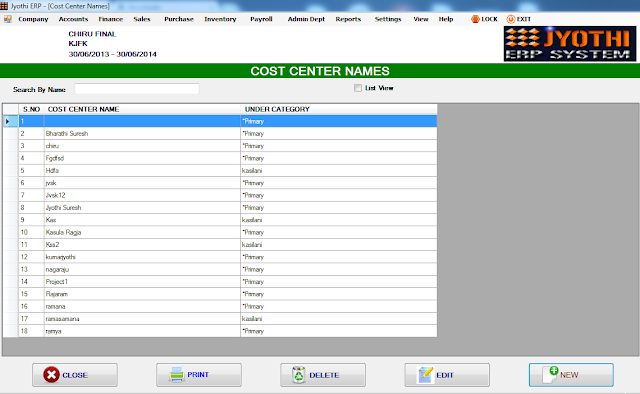Open the Payroll menu
Viewport: 640px width, 394px height.
point(261,19)
